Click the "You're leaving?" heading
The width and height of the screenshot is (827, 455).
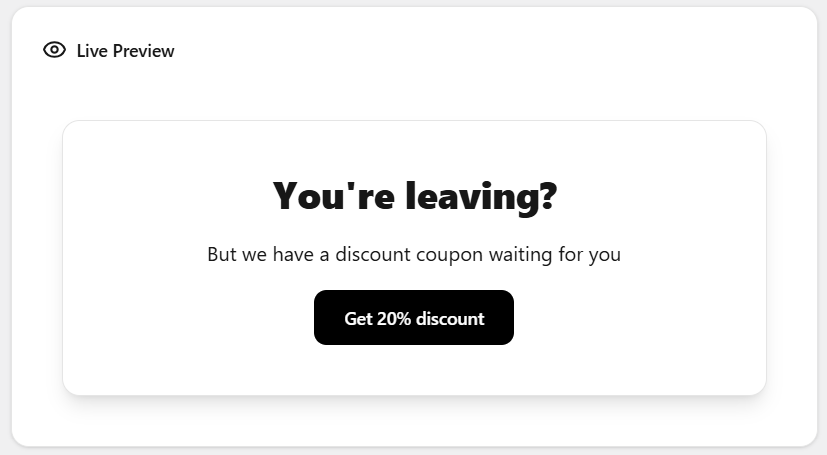point(414,195)
